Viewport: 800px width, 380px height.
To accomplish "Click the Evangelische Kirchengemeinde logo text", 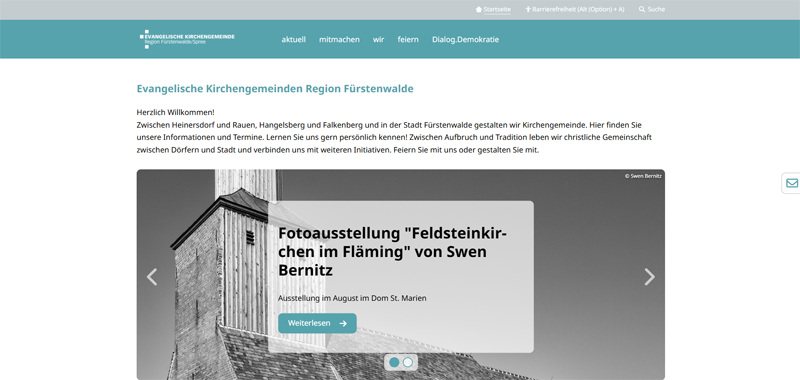I will pyautogui.click(x=190, y=39).
